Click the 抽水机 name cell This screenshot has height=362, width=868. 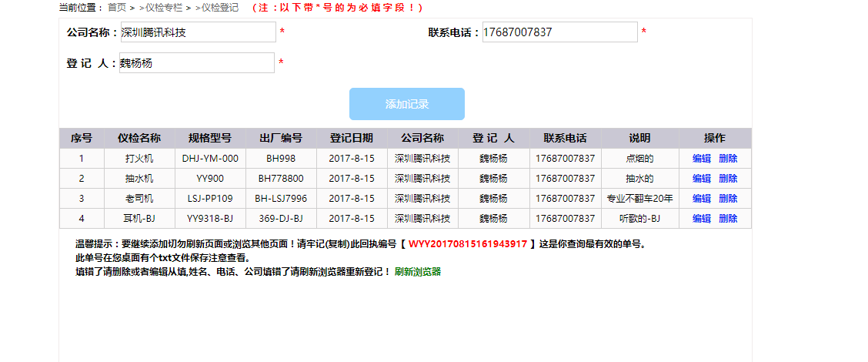pos(139,179)
